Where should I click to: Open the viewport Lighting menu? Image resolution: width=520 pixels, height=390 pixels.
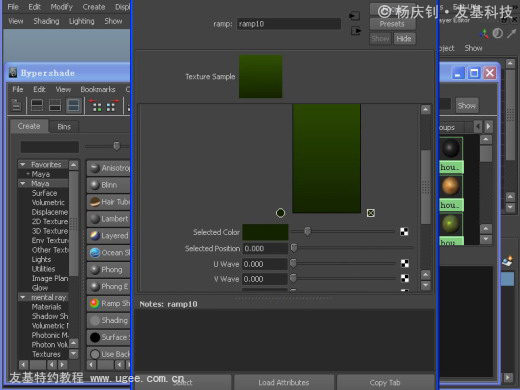pos(82,21)
